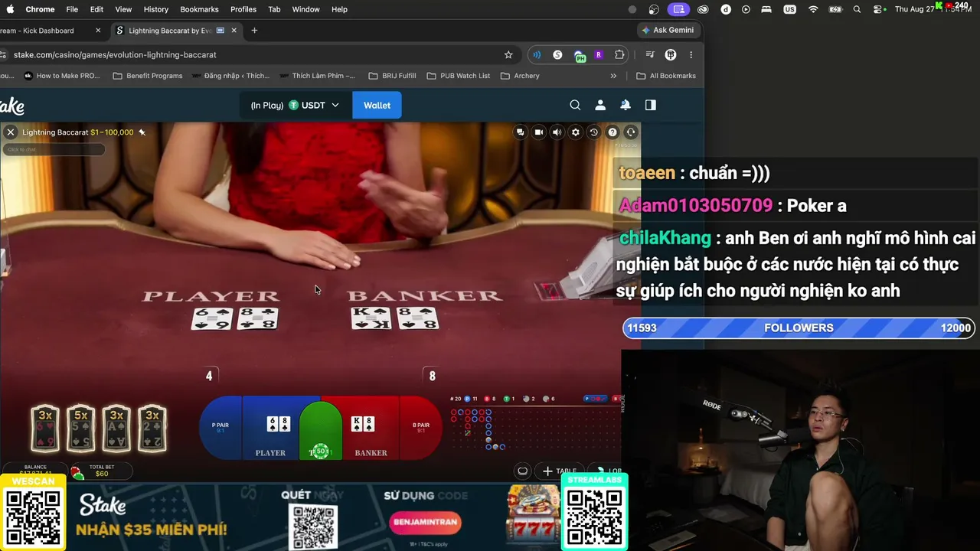
Task: Place a bet on P PAIR
Action: click(x=220, y=428)
